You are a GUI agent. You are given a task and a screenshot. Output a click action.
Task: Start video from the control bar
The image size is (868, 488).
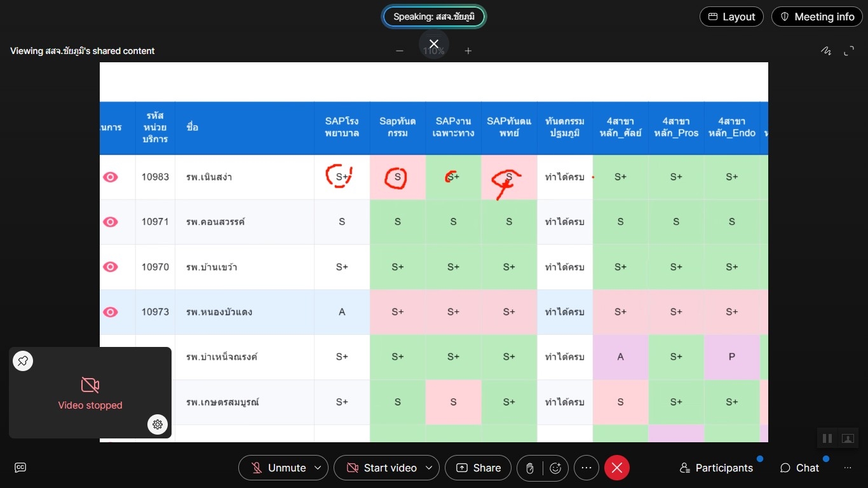tap(382, 468)
